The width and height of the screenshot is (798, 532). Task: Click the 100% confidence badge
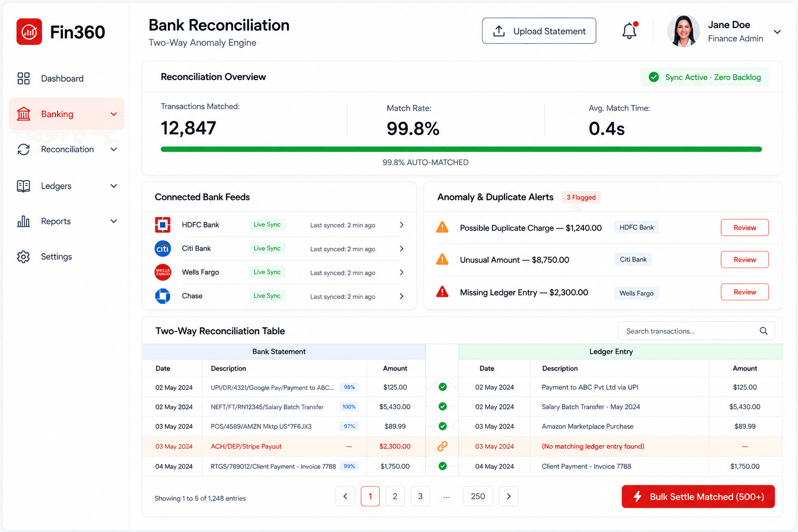(349, 407)
